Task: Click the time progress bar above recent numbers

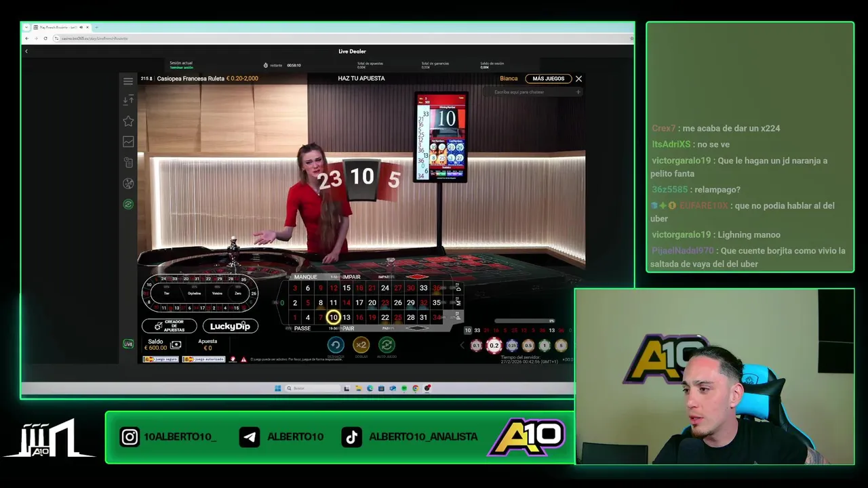Action: pyautogui.click(x=525, y=321)
